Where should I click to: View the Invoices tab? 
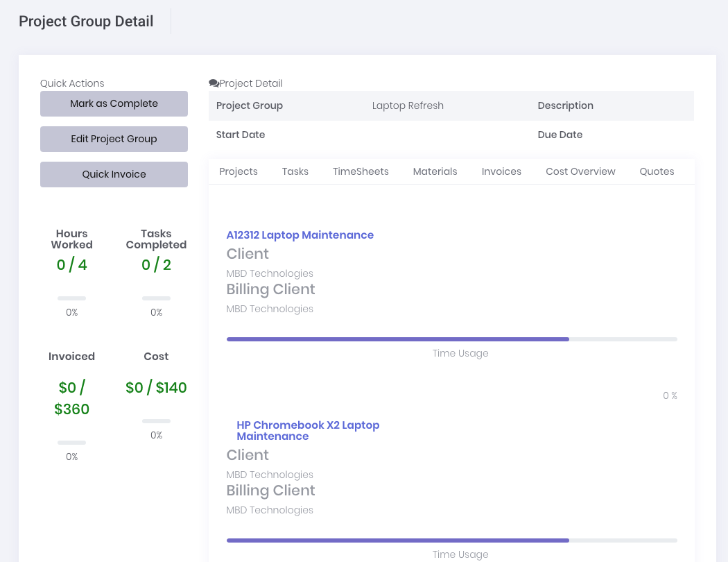(501, 171)
